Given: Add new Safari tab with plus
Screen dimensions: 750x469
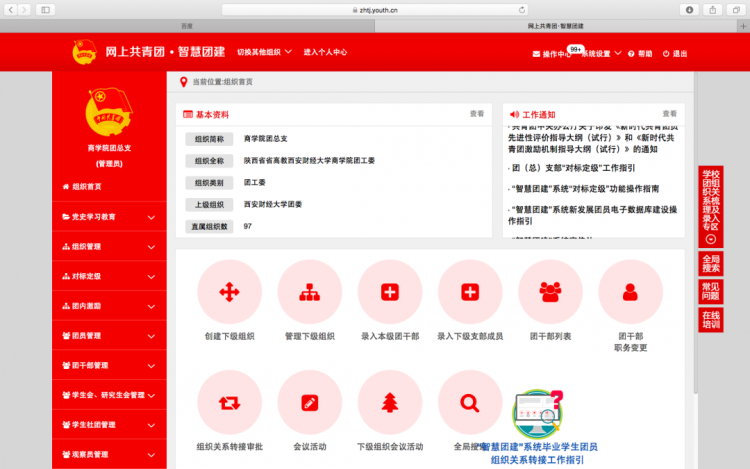Looking at the screenshot, I should coord(743,26).
